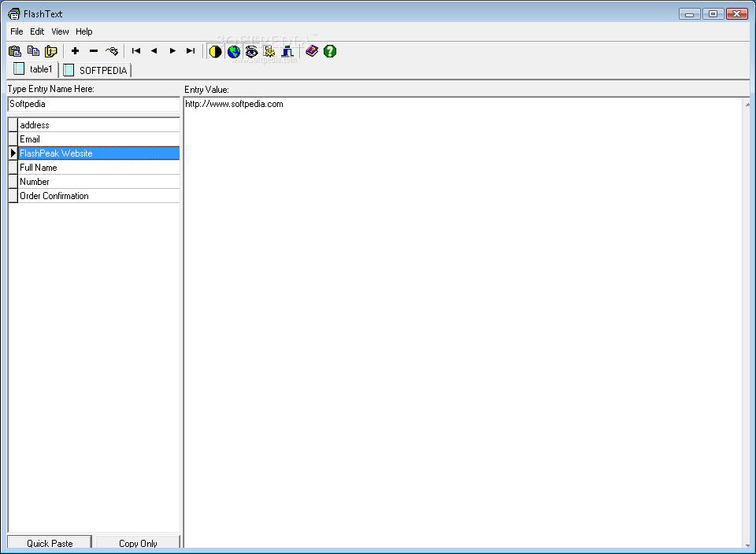The height and width of the screenshot is (554, 756).
Task: Jump to first entry
Action: [136, 51]
